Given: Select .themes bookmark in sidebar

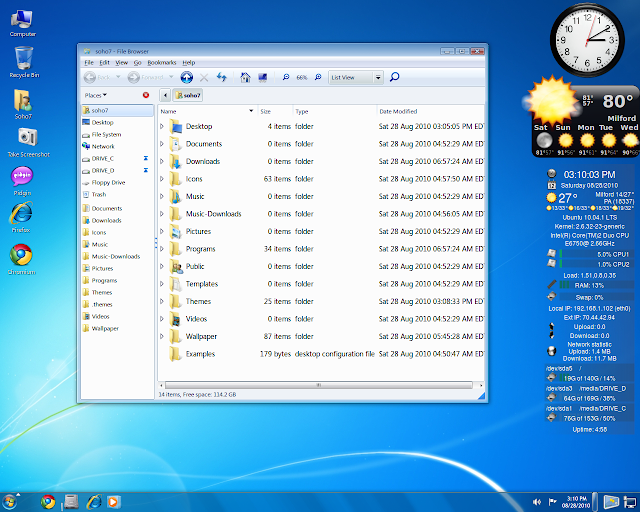Looking at the screenshot, I should tap(117, 304).
